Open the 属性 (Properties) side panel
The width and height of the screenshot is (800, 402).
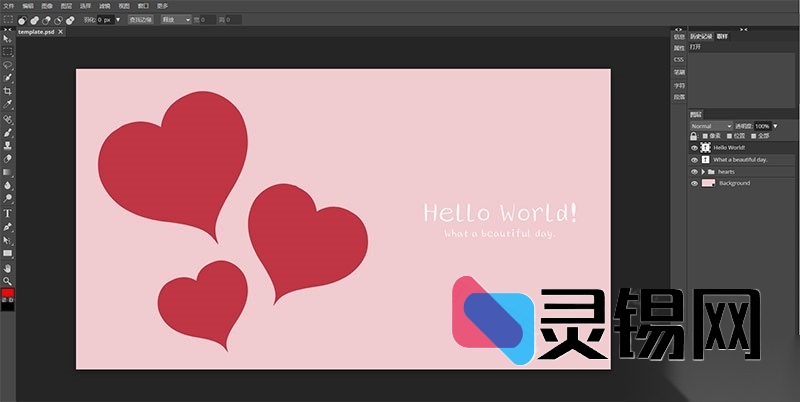click(679, 48)
